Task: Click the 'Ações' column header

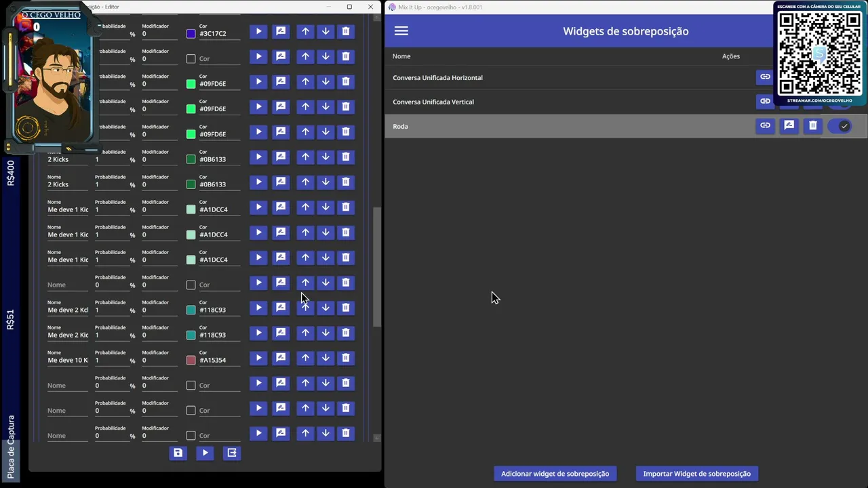Action: pos(731,56)
